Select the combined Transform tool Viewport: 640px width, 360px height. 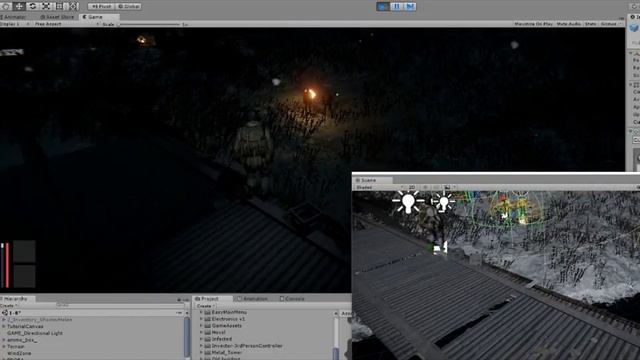[x=73, y=6]
